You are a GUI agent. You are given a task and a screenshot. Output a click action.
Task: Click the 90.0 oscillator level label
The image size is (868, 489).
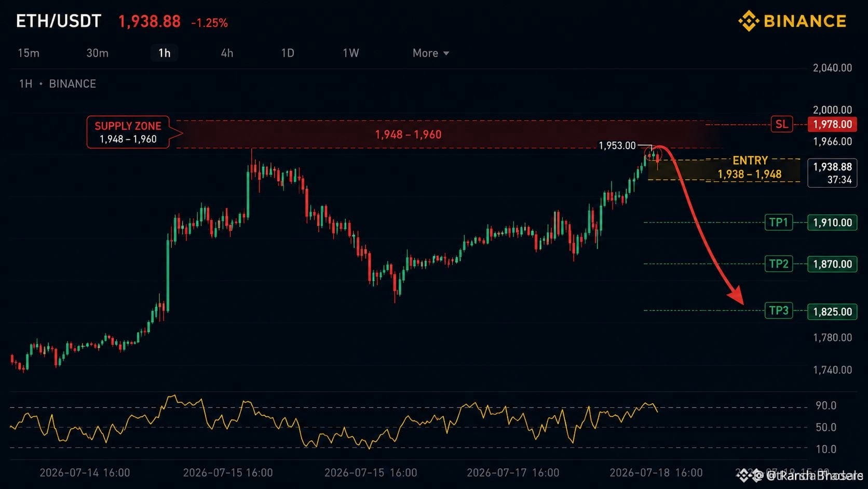coord(826,405)
